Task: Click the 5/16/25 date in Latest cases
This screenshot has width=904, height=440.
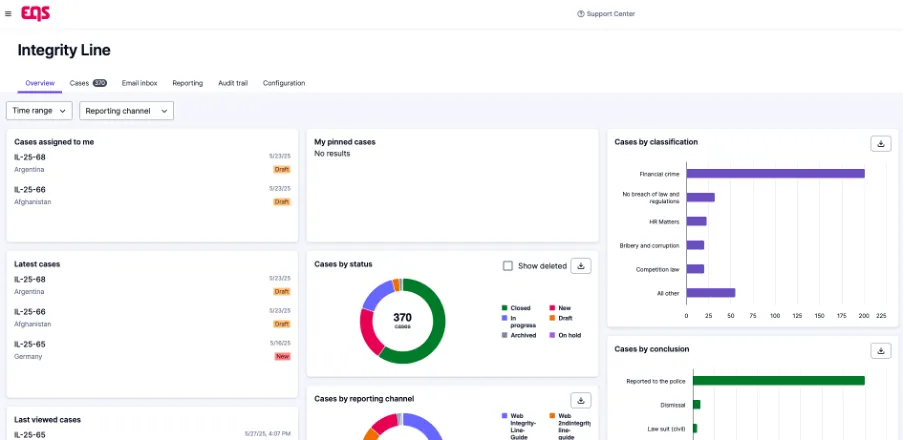Action: tap(280, 343)
